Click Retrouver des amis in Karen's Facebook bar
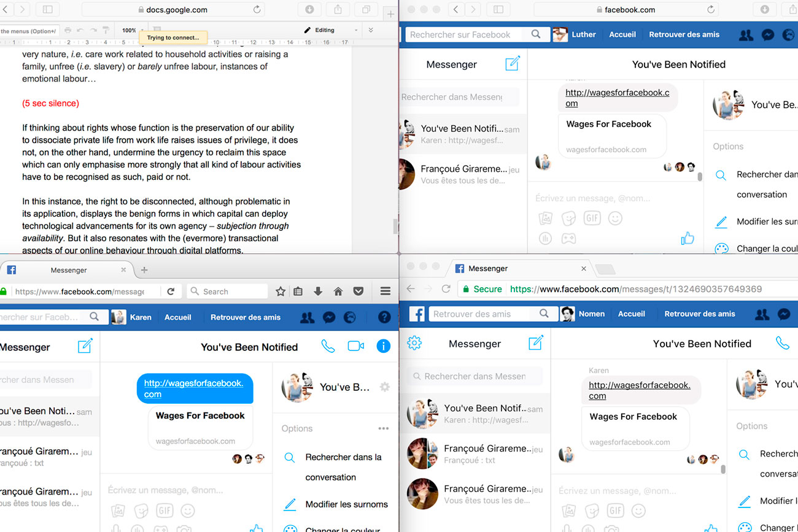The width and height of the screenshot is (798, 532). (x=246, y=317)
